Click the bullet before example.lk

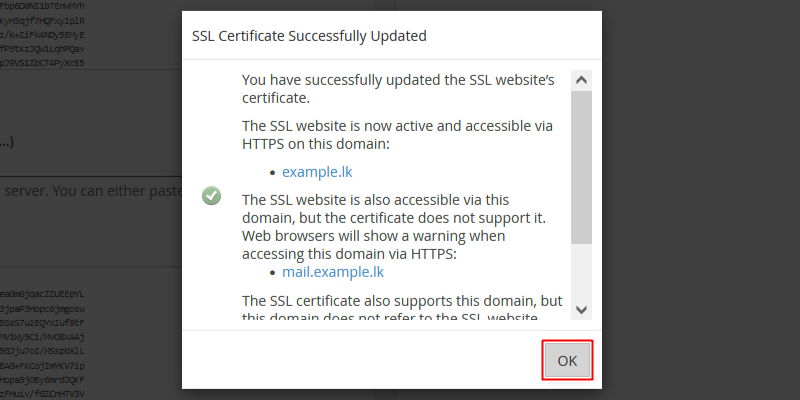[273, 173]
